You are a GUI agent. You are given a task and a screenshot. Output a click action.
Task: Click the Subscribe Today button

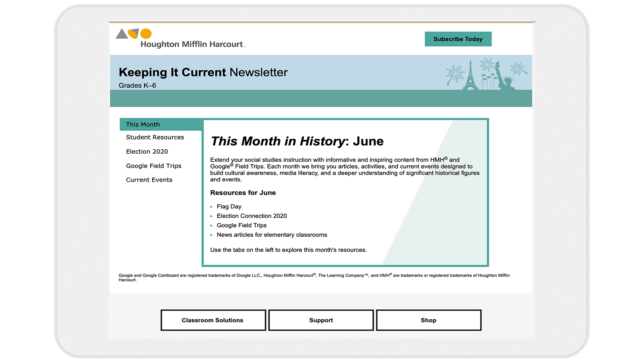click(x=458, y=39)
